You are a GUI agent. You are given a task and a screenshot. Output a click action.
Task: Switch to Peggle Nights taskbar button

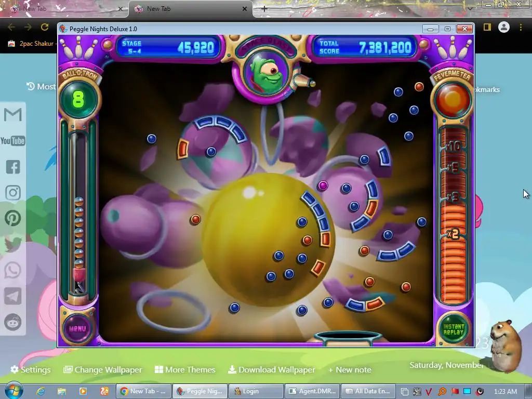click(x=200, y=391)
